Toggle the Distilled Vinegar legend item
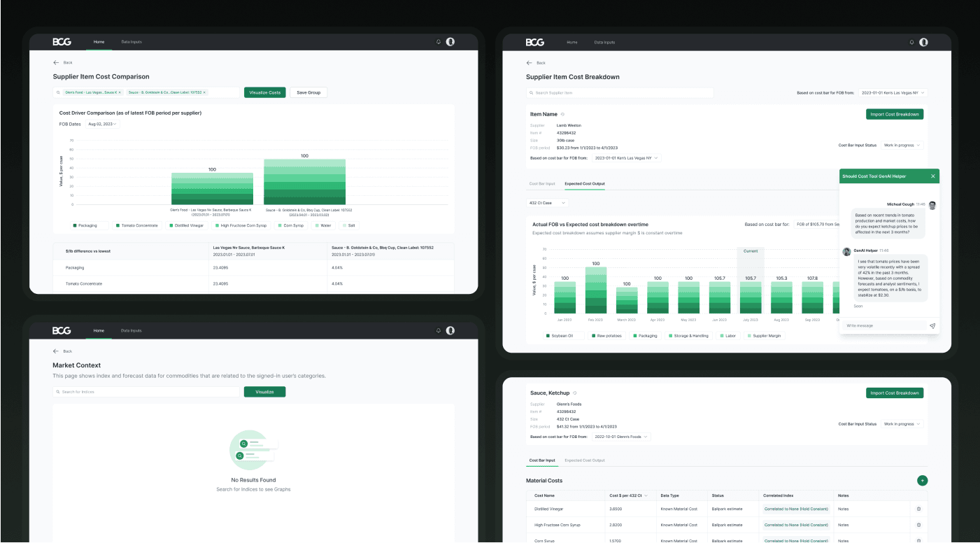980x543 pixels. 187,225
